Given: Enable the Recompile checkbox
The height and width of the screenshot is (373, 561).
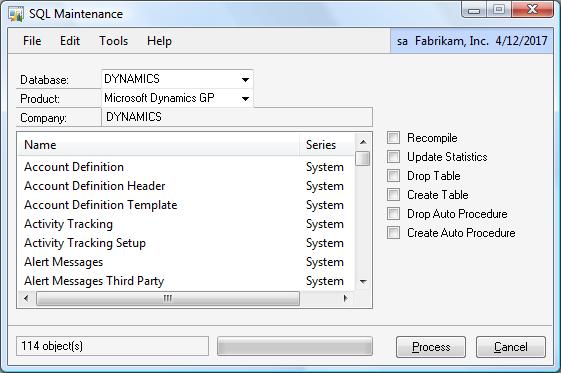Looking at the screenshot, I should [393, 137].
